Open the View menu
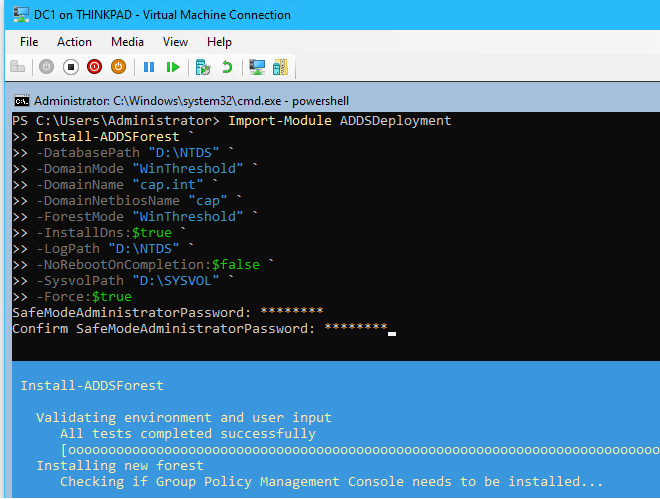 pyautogui.click(x=175, y=42)
